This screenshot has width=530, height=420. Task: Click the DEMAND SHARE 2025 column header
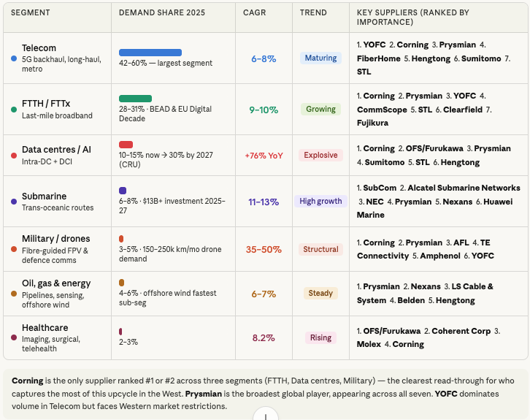(162, 12)
